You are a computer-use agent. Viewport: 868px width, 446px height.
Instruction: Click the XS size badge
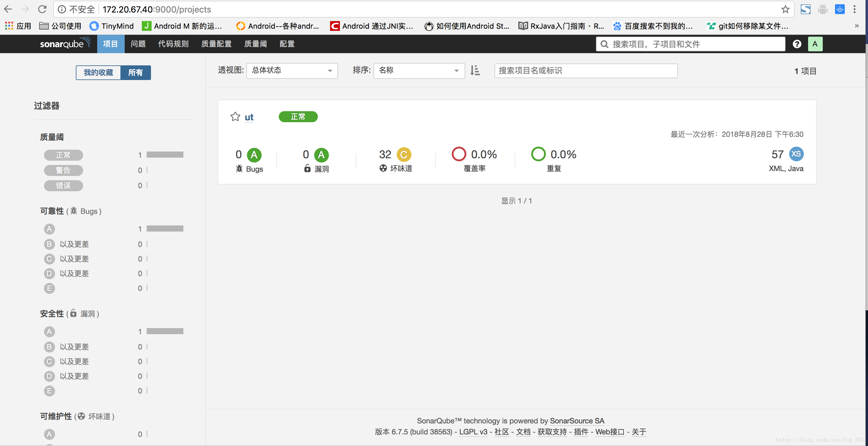click(x=796, y=154)
